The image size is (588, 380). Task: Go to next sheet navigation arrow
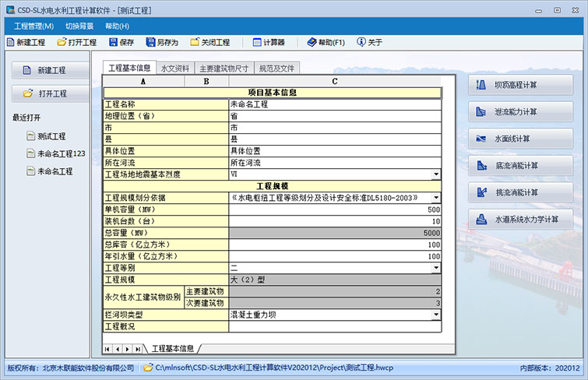tap(128, 349)
